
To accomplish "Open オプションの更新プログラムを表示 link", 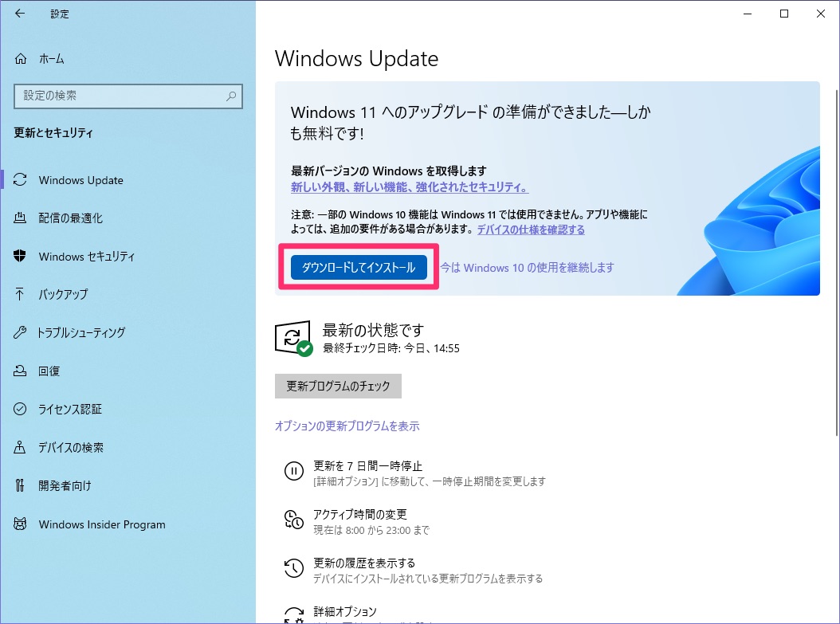I will click(x=347, y=426).
